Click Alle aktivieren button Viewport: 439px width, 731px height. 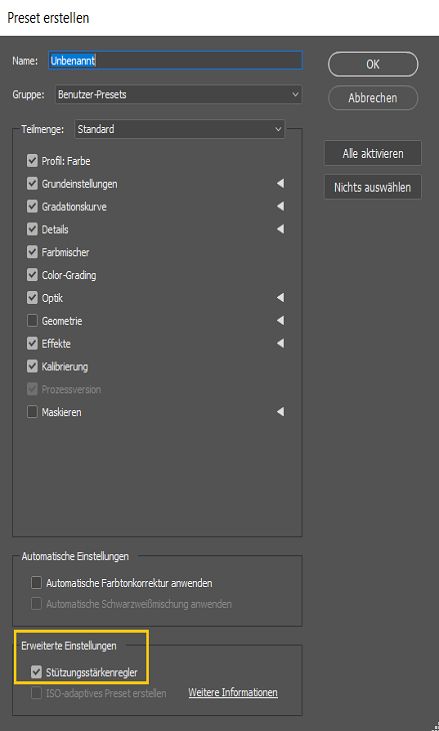[373, 153]
